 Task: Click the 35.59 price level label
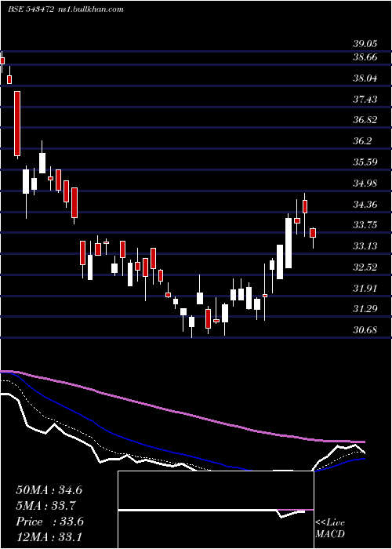tap(365, 162)
